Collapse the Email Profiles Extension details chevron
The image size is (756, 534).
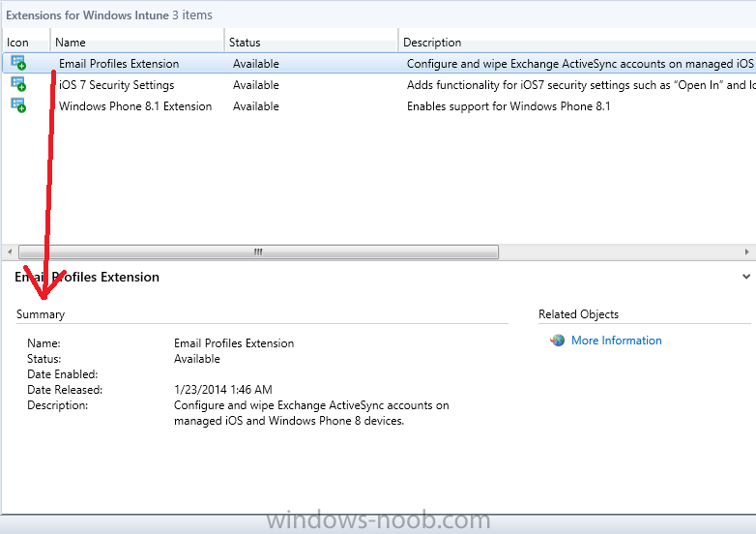pyautogui.click(x=746, y=277)
